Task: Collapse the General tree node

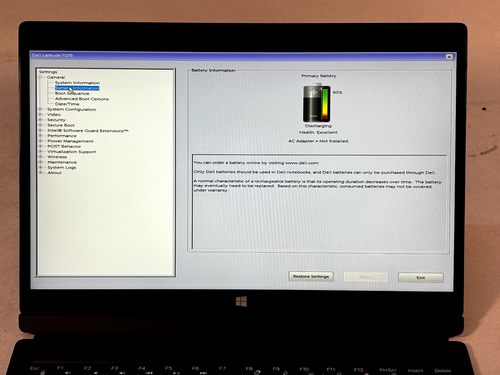Action: pyautogui.click(x=40, y=77)
